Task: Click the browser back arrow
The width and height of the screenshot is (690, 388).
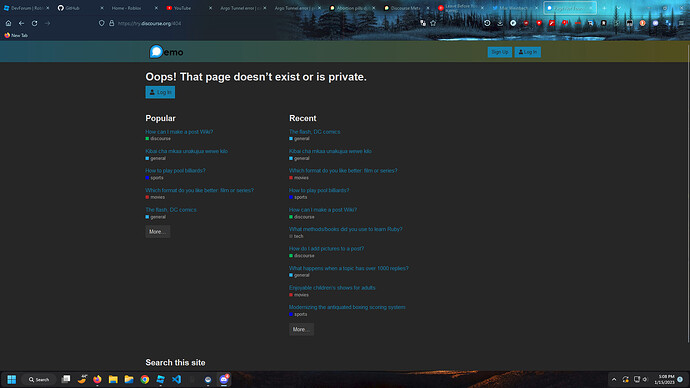Action: [x=21, y=23]
